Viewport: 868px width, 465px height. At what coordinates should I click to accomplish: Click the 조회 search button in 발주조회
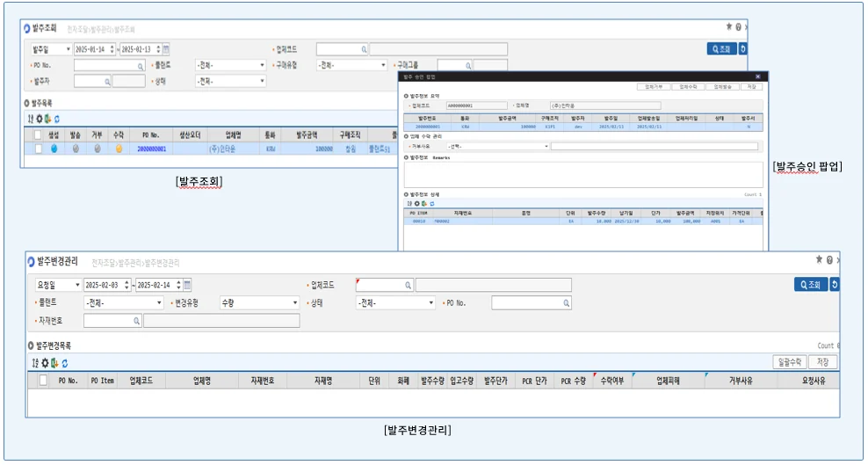(721, 48)
